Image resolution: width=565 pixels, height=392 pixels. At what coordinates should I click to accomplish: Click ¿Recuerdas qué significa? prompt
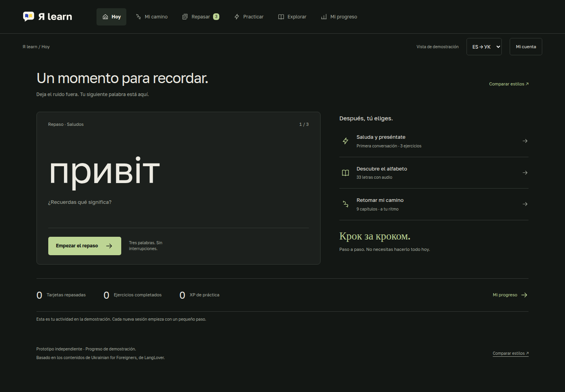(80, 202)
